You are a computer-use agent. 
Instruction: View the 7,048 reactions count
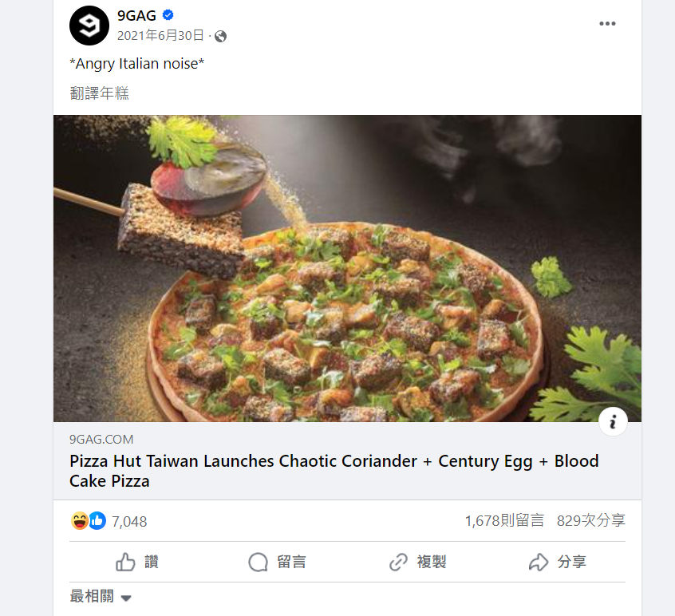[129, 522]
